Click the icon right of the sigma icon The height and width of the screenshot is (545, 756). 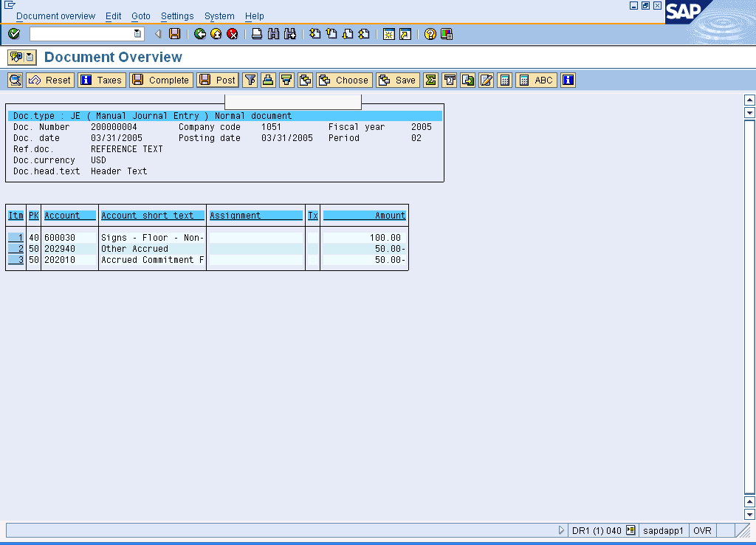450,80
